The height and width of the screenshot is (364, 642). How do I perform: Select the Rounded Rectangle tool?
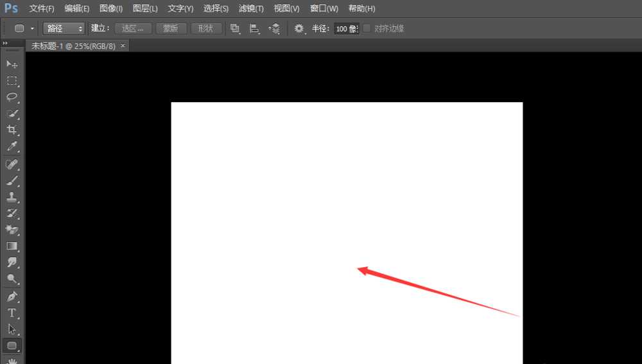(12, 345)
